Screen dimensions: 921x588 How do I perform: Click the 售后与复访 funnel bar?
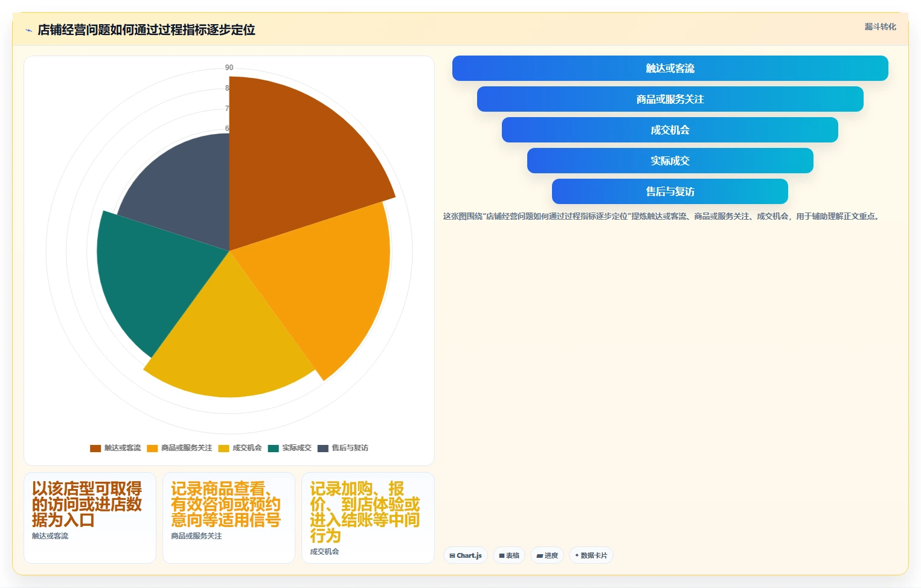tap(670, 191)
